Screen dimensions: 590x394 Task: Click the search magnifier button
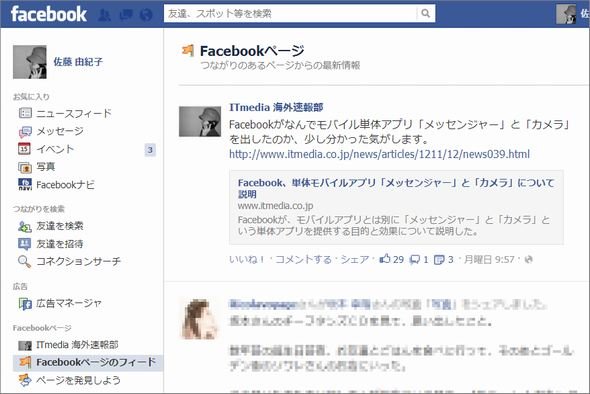[x=426, y=14]
